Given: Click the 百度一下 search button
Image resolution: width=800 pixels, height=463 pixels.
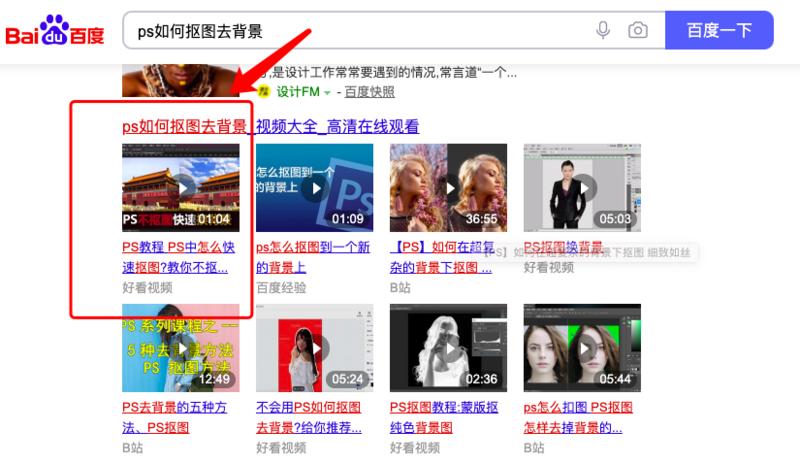Looking at the screenshot, I should [x=719, y=31].
